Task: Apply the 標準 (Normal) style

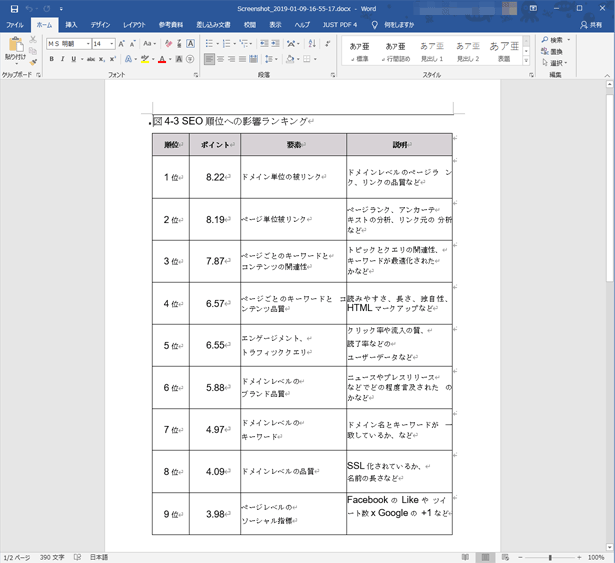Action: pos(360,52)
